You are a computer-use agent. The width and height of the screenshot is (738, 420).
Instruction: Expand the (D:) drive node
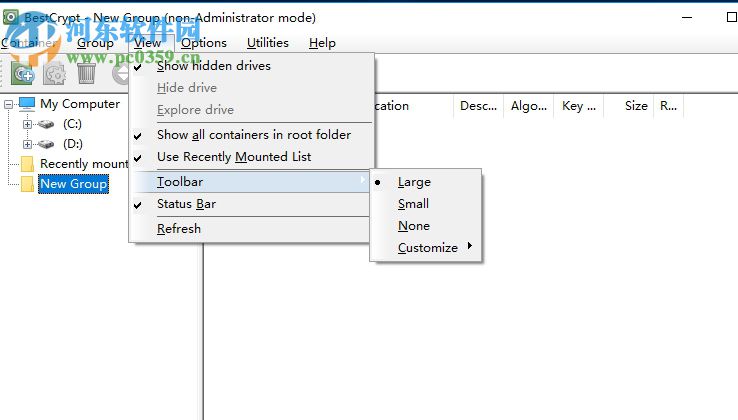[x=27, y=144]
